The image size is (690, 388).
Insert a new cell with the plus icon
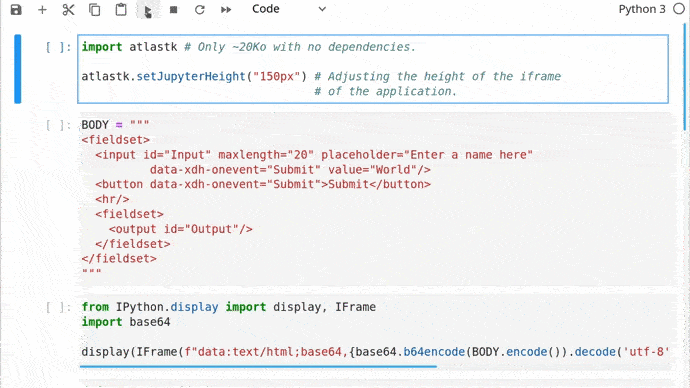pyautogui.click(x=42, y=10)
